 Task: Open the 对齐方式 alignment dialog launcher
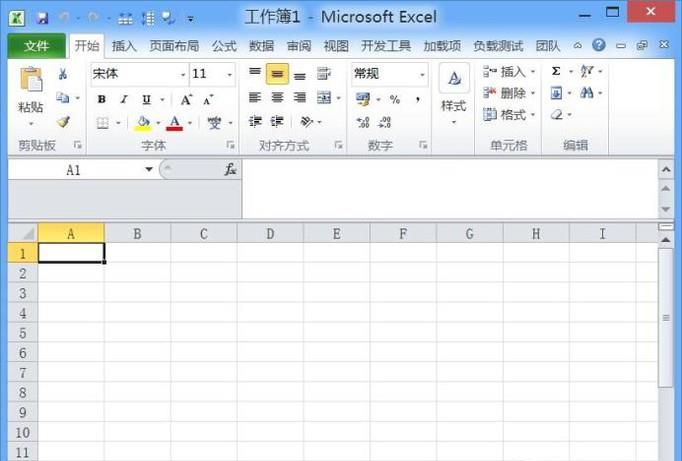(338, 145)
